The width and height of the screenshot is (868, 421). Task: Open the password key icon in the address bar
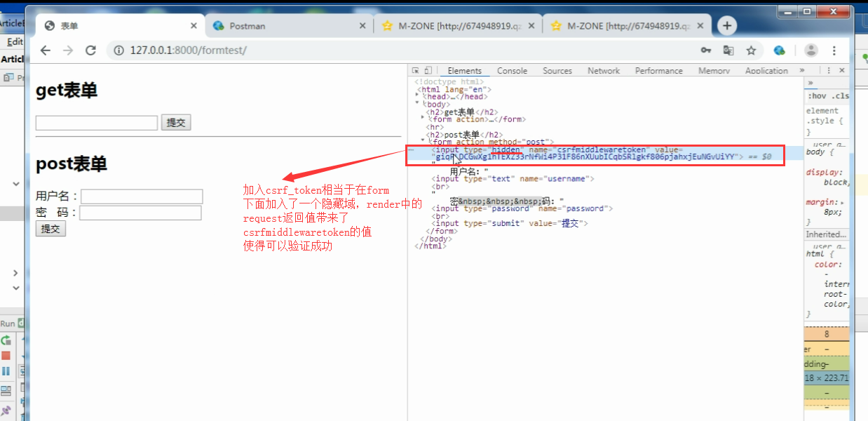[706, 51]
